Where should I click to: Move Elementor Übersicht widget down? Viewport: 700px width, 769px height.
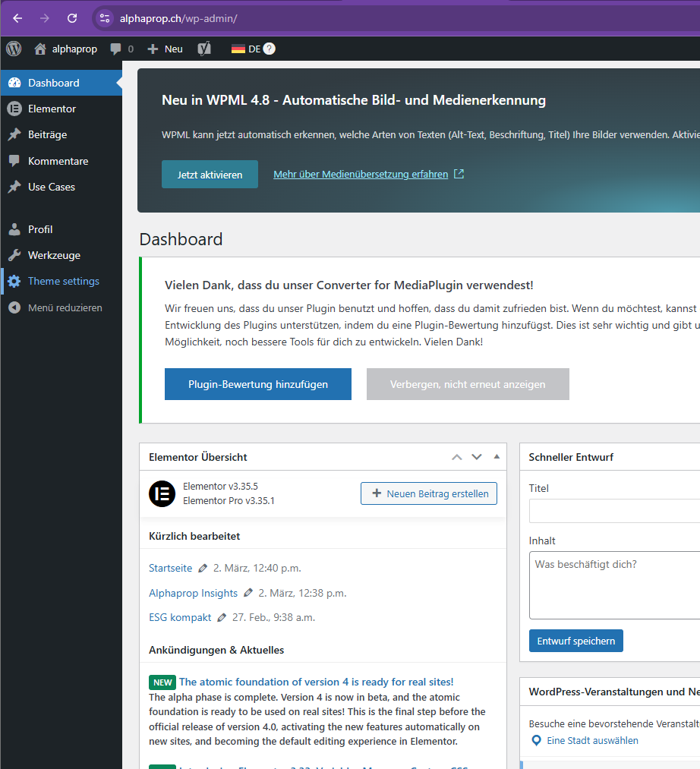[477, 457]
